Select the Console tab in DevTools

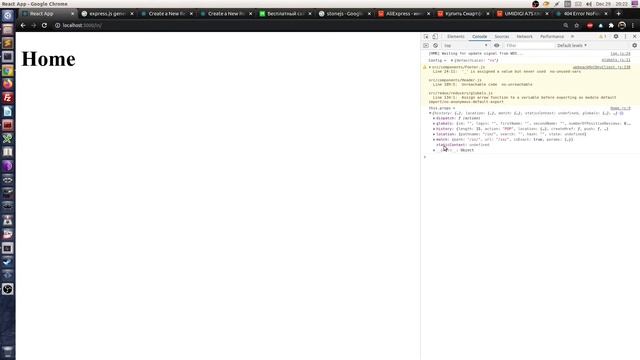coord(480,37)
